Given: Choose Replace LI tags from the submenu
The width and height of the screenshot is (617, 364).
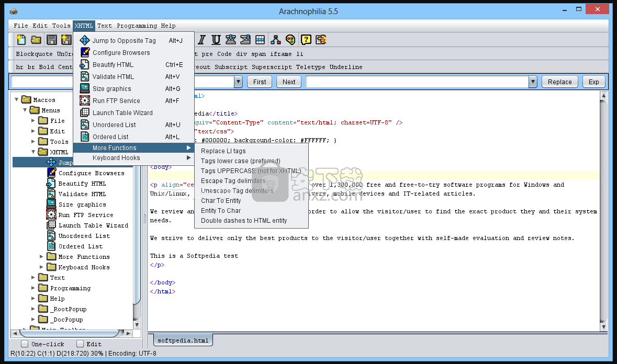Looking at the screenshot, I should tap(251, 151).
